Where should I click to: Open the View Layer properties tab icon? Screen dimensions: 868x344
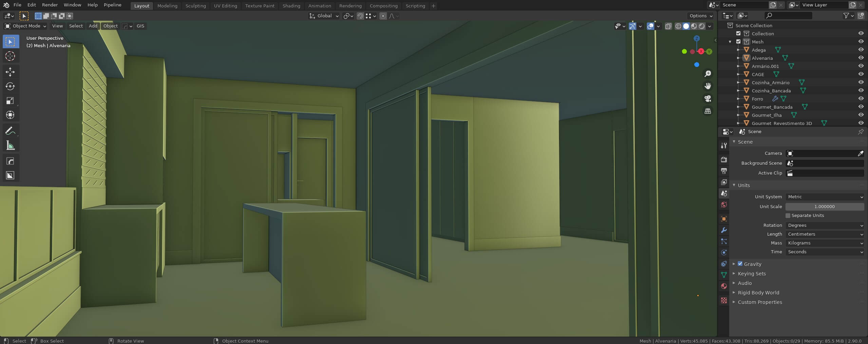(x=724, y=182)
